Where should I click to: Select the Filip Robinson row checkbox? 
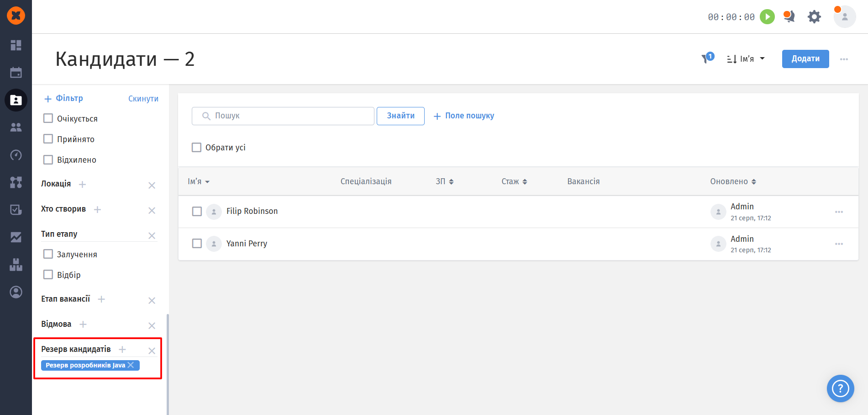197,211
